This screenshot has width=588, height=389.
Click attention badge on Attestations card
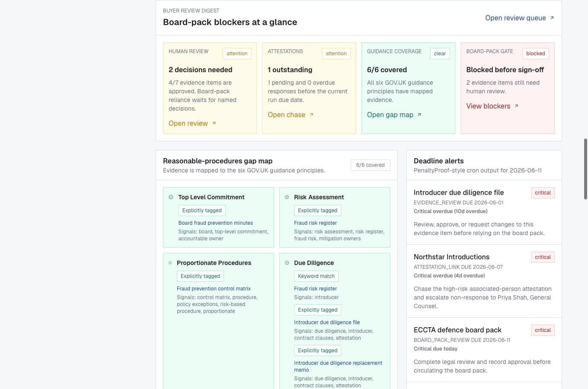336,54
